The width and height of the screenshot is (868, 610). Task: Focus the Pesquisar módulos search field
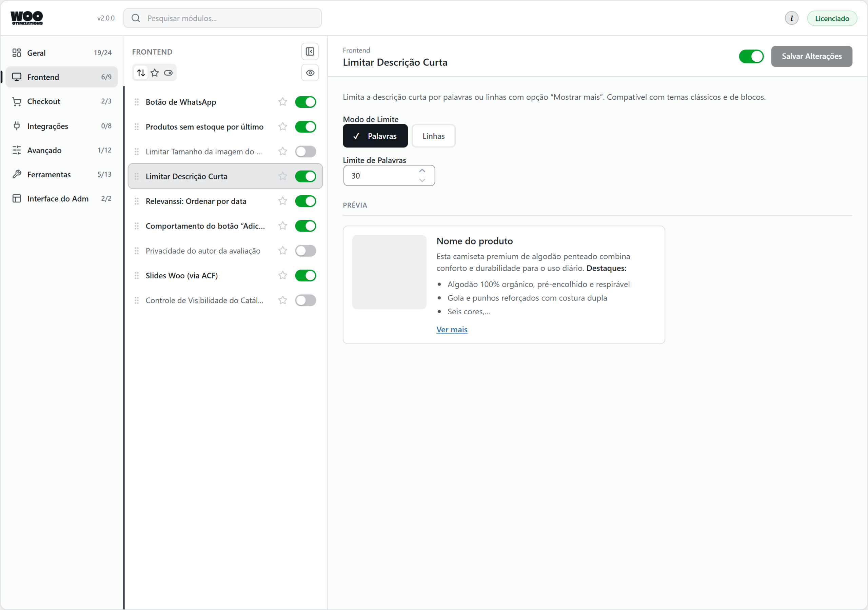pyautogui.click(x=222, y=18)
